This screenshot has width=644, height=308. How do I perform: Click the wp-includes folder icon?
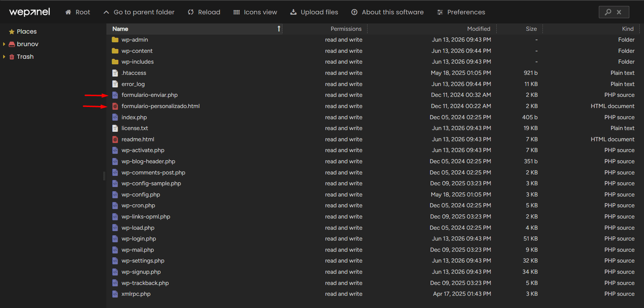pos(115,62)
